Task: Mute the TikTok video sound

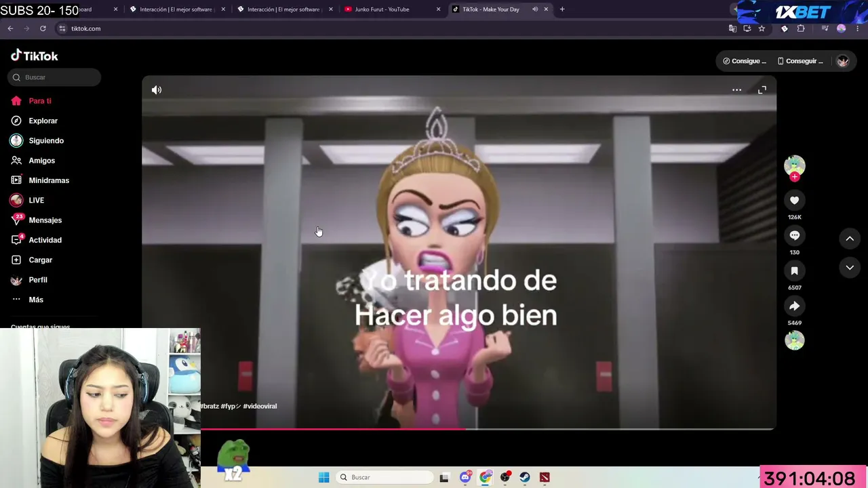Action: (157, 89)
